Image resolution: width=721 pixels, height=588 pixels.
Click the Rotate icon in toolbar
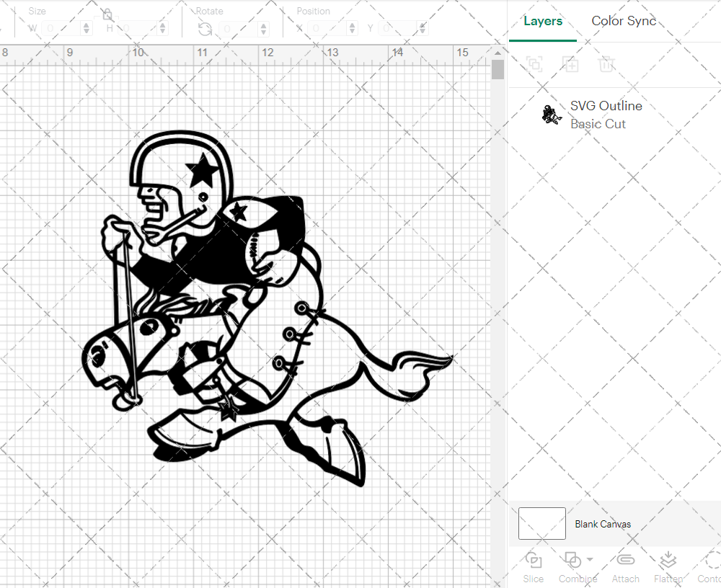(205, 29)
